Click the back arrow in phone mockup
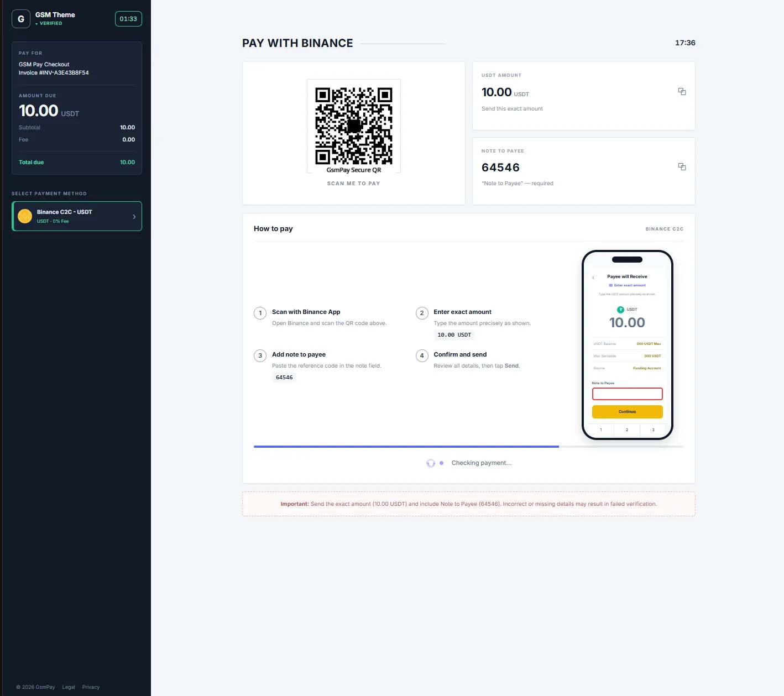Image resolution: width=784 pixels, height=696 pixels. [593, 278]
